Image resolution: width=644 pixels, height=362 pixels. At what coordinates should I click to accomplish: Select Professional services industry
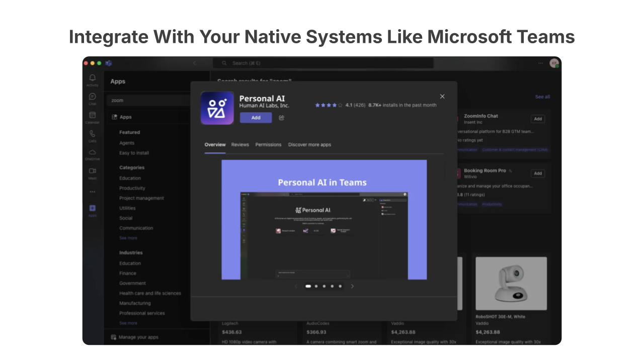point(142,313)
